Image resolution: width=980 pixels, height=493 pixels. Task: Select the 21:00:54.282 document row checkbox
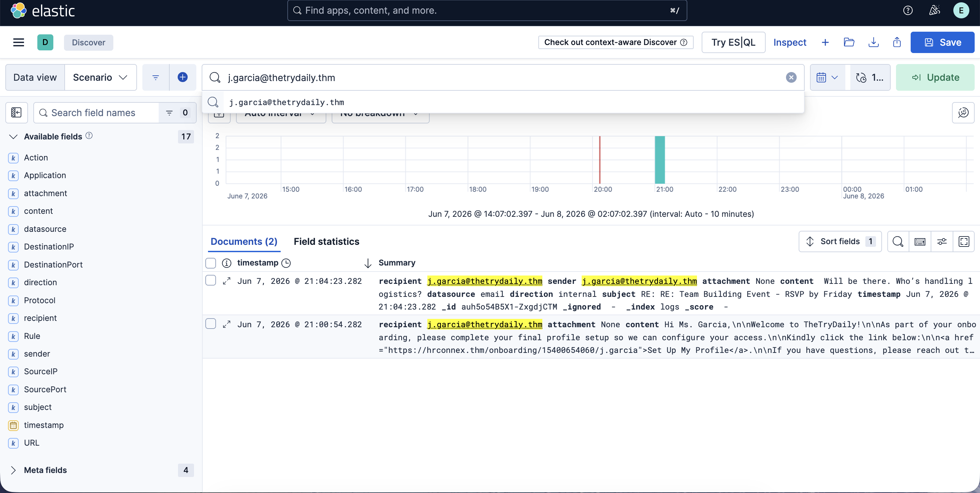[x=211, y=324]
